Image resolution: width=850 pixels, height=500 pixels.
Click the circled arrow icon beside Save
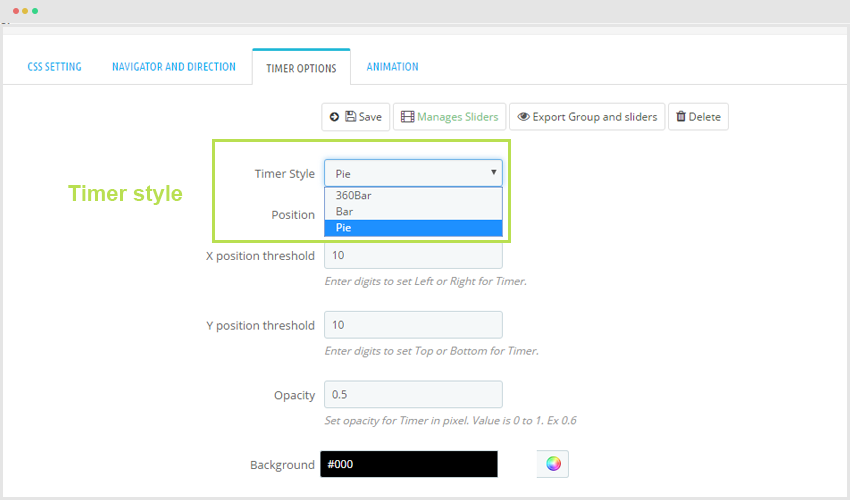point(334,117)
